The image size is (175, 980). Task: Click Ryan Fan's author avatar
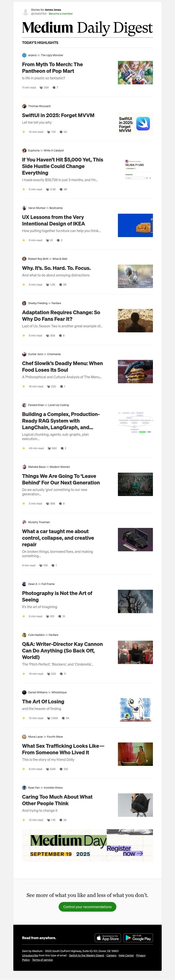point(24,788)
